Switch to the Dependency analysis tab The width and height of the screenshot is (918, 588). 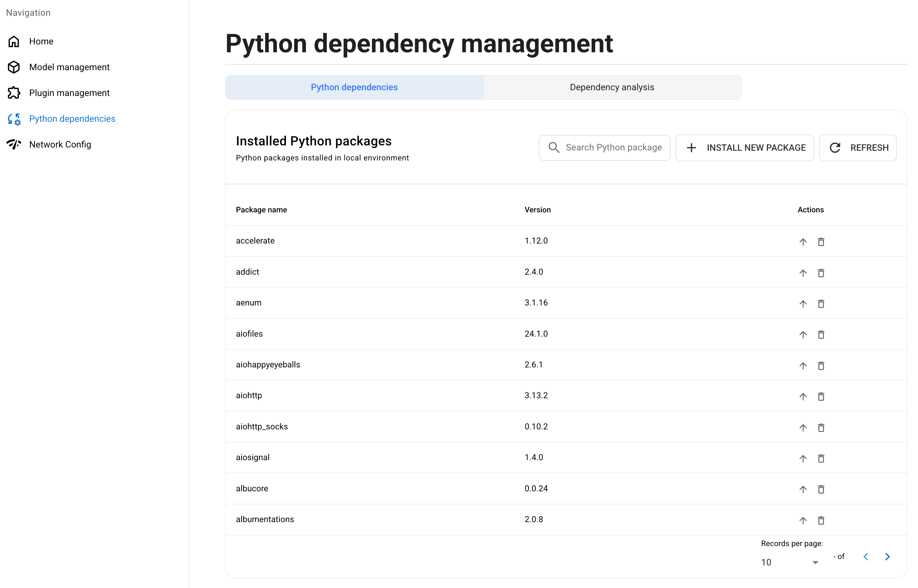(611, 87)
